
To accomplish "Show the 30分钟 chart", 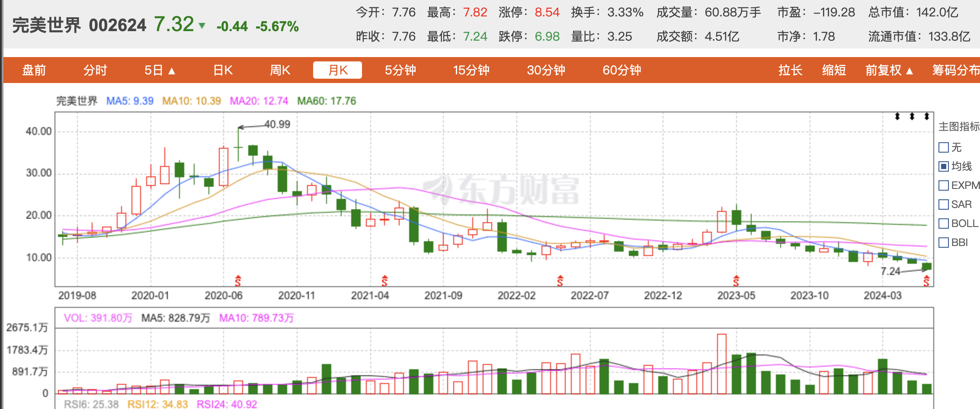I will [x=546, y=70].
